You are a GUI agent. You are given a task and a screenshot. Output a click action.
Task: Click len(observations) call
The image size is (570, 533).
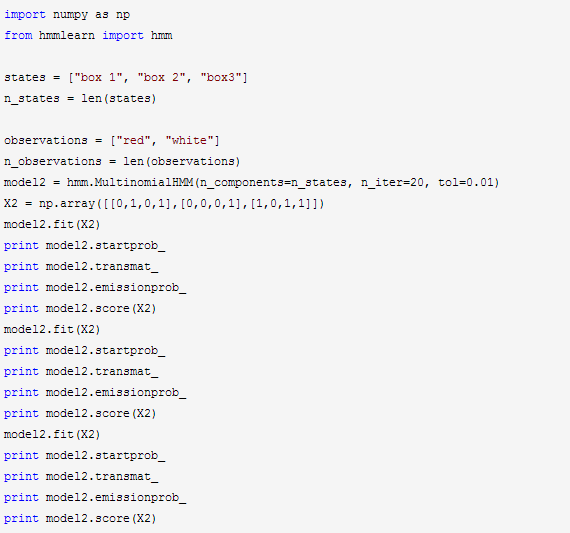[181, 161]
